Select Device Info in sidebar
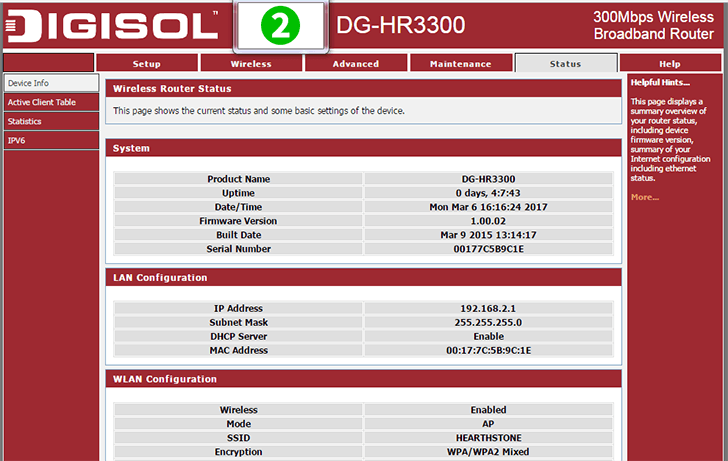The width and height of the screenshot is (728, 461). pos(51,83)
